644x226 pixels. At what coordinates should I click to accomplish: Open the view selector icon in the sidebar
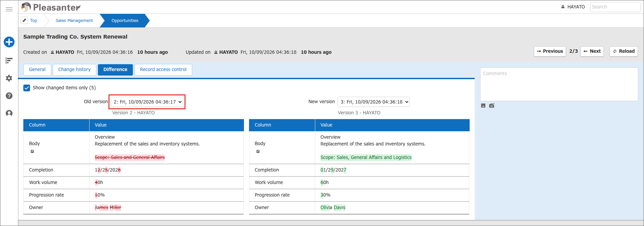(9, 61)
